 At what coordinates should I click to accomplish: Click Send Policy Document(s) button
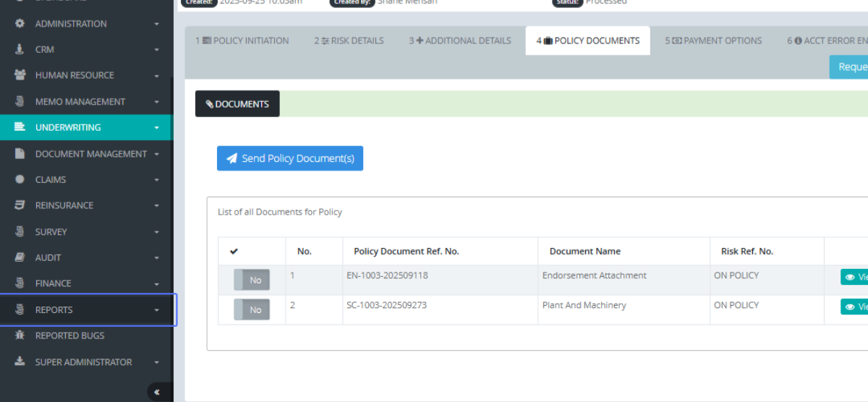tap(290, 158)
